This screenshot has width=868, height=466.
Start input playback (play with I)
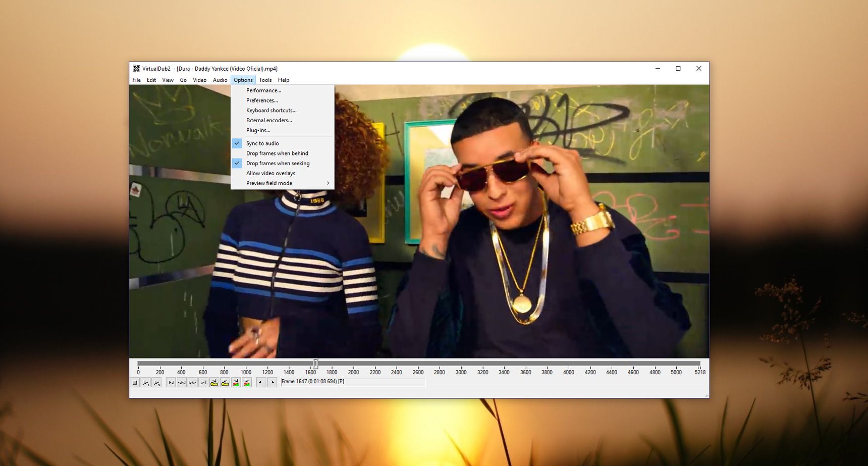click(x=146, y=383)
